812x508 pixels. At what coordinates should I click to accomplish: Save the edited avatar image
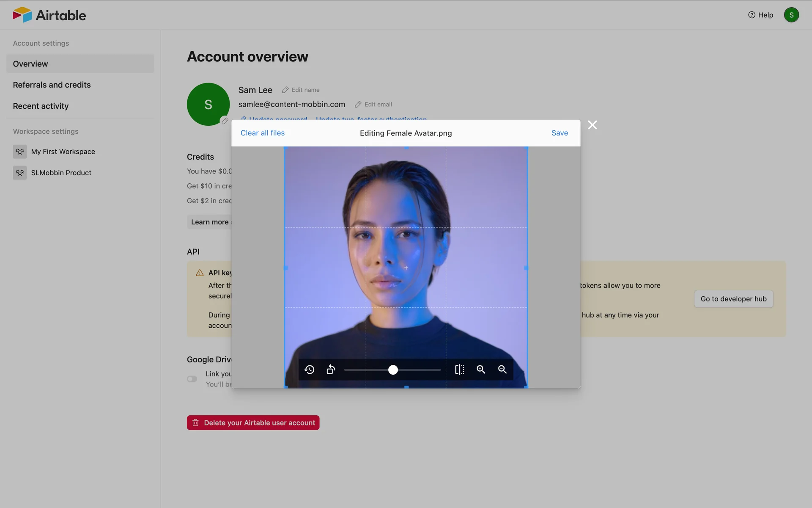pos(559,133)
